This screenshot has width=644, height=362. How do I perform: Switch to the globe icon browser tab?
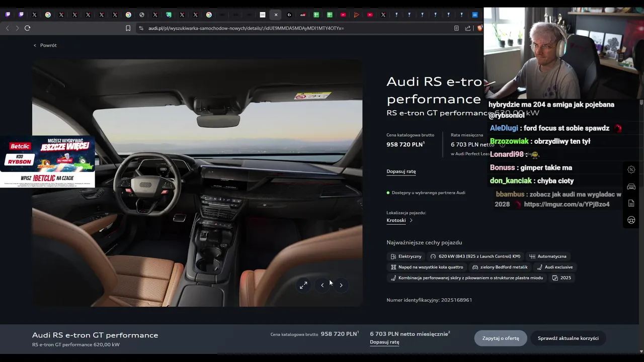pyautogui.click(x=142, y=15)
